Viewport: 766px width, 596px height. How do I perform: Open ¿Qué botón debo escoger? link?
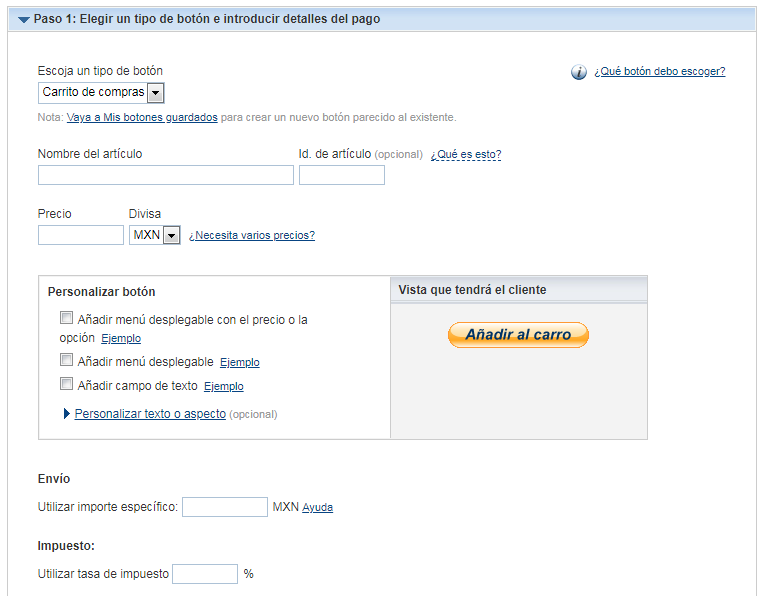[x=660, y=71]
